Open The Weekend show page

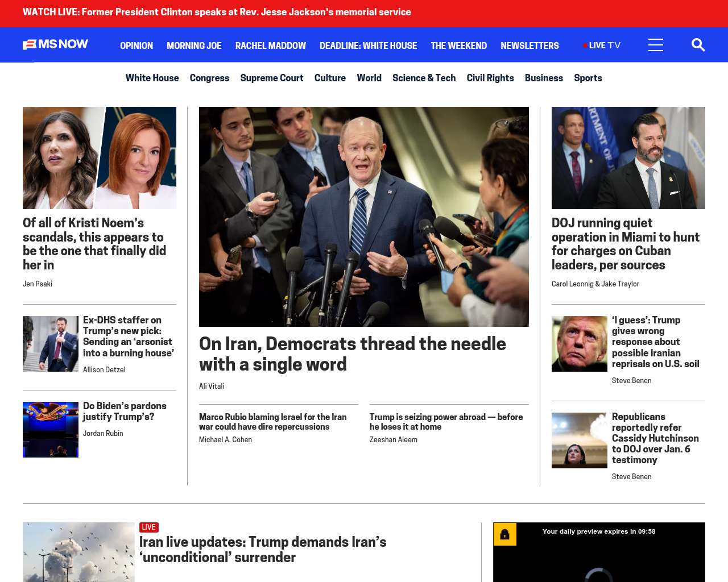(x=459, y=45)
